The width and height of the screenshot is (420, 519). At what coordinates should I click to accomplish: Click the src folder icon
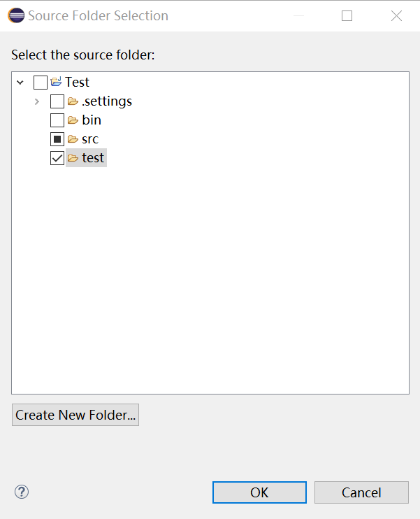tap(73, 139)
